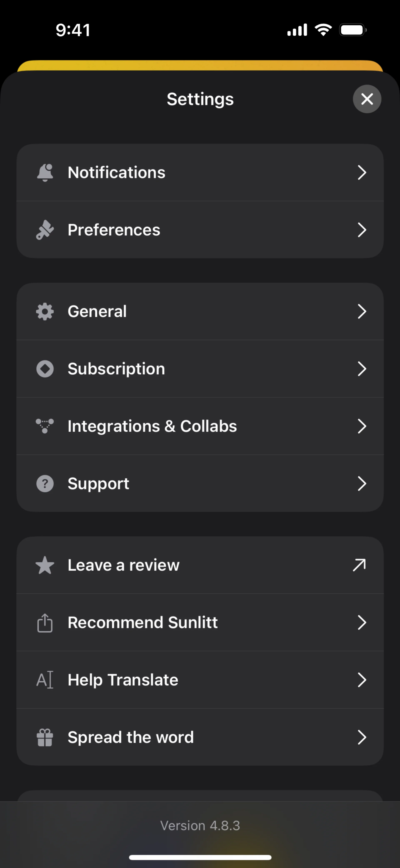Close the Settings sheet
This screenshot has width=400, height=868.
coord(367,99)
